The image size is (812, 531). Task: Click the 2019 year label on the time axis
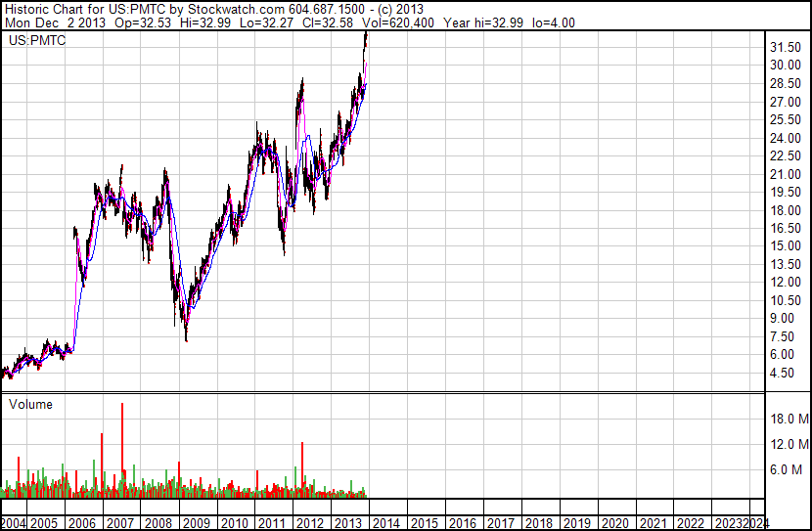(576, 523)
